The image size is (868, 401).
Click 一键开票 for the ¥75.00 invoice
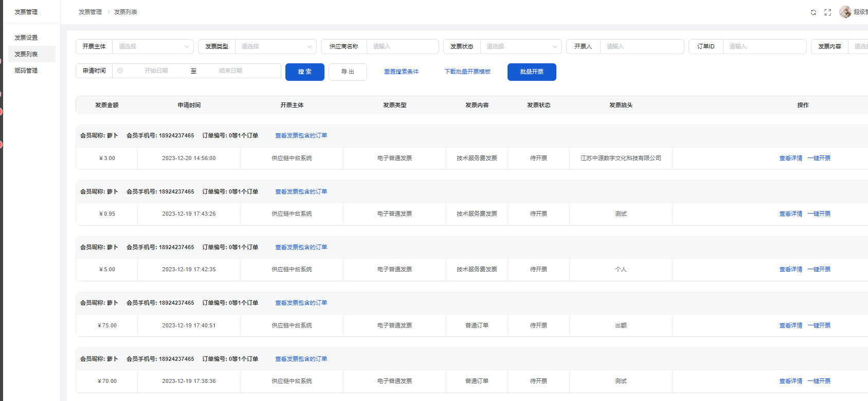tap(819, 326)
